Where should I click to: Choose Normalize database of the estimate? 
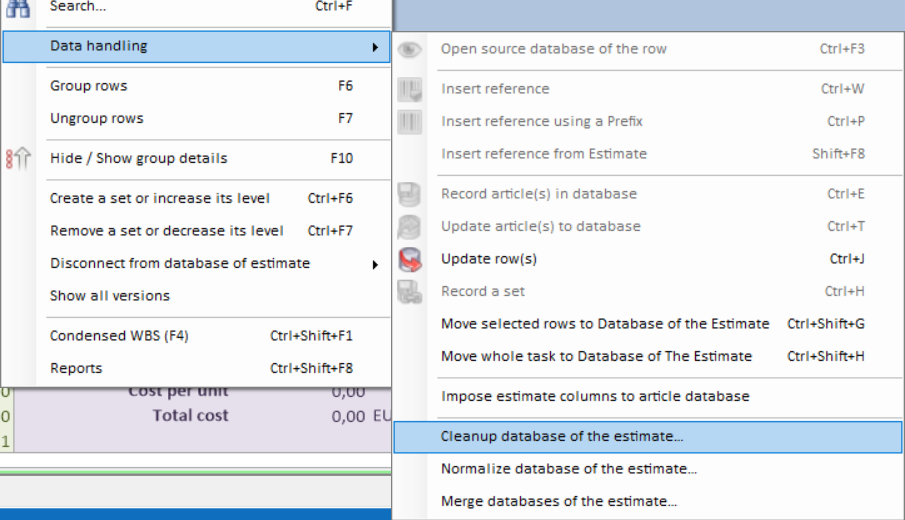pyautogui.click(x=568, y=469)
